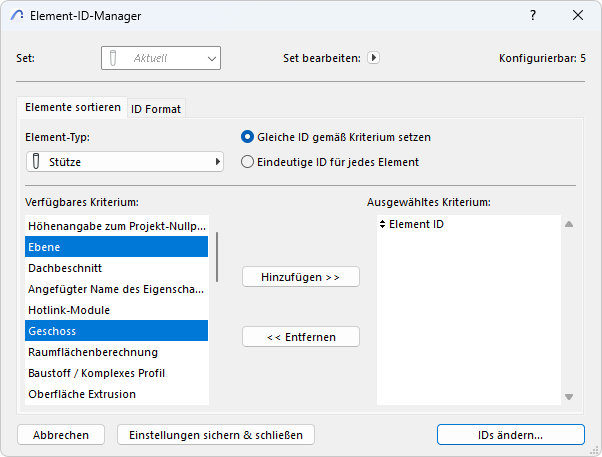Click the Hinzufügen >> button
The width and height of the screenshot is (602, 457).
pyautogui.click(x=300, y=277)
